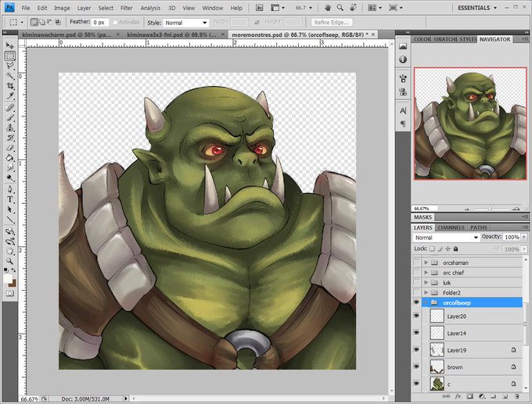Create new adjustment layer
The width and height of the screenshot is (532, 404).
pos(482,396)
